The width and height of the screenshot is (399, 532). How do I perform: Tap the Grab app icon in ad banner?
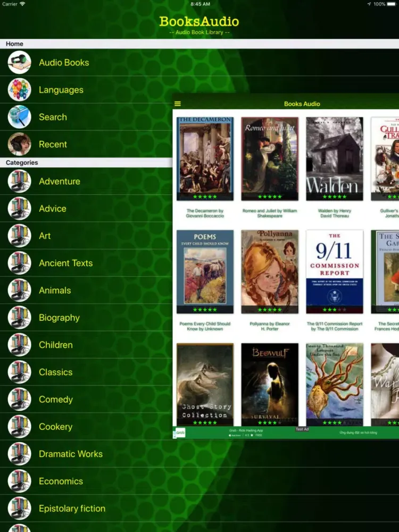(x=180, y=433)
